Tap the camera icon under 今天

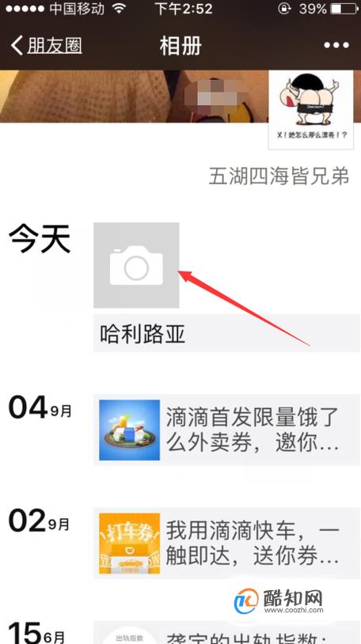coord(136,265)
